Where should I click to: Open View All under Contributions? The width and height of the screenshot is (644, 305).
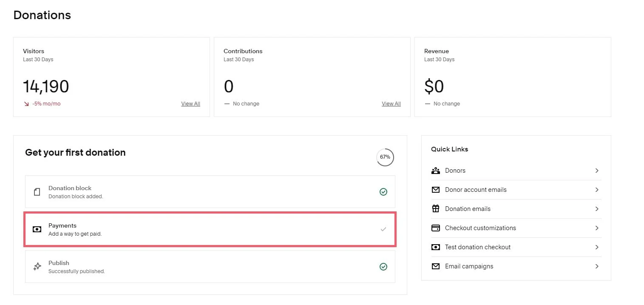coord(391,103)
